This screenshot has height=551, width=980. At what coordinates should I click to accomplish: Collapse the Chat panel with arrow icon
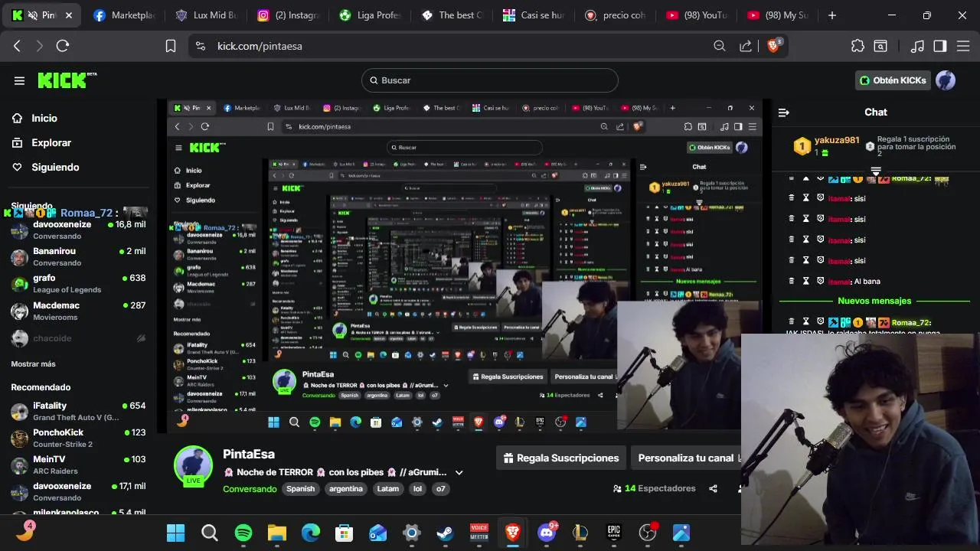point(783,112)
